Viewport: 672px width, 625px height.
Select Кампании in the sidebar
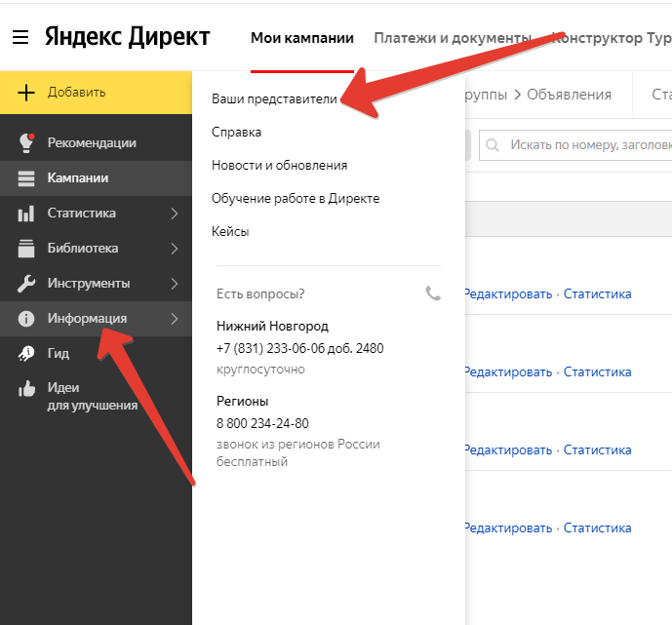[96, 178]
